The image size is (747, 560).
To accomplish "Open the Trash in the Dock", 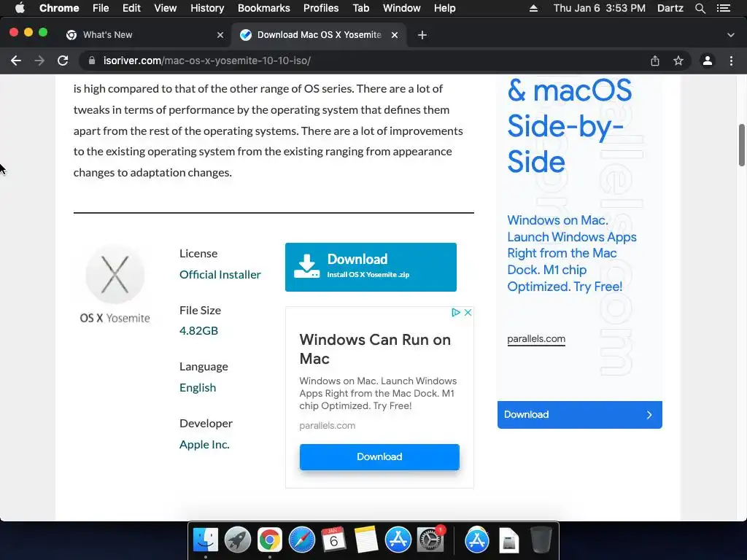I will 541,540.
